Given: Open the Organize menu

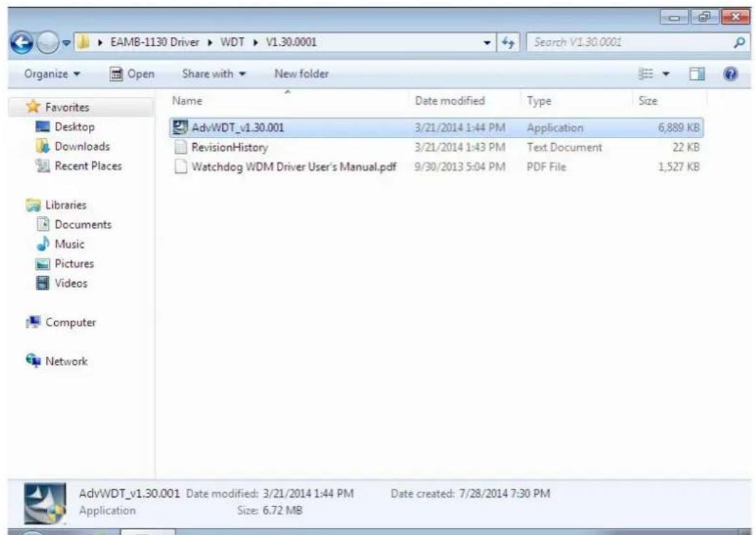Looking at the screenshot, I should coord(52,74).
